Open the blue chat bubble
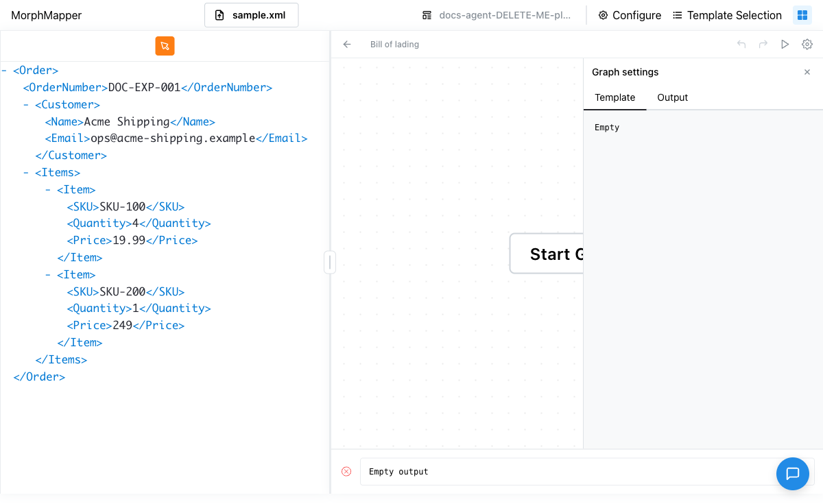 coord(793,474)
